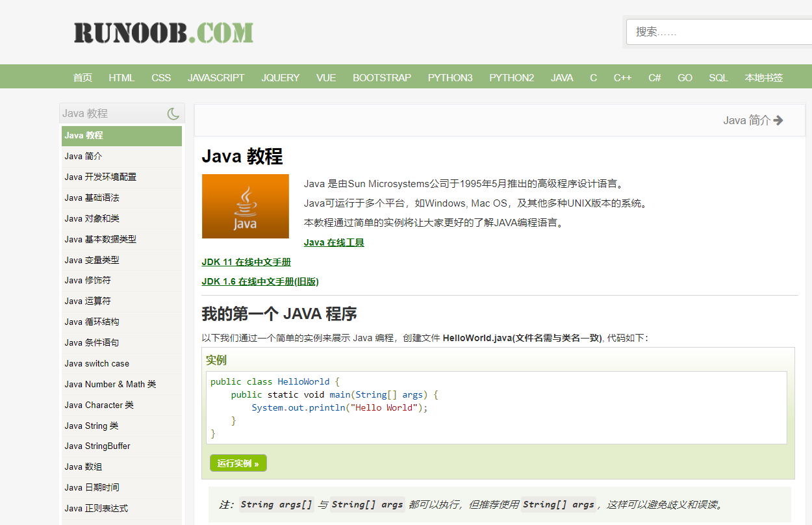The height and width of the screenshot is (525, 812).
Task: Open Java Number & Math 类 lesson
Action: [x=121, y=385]
